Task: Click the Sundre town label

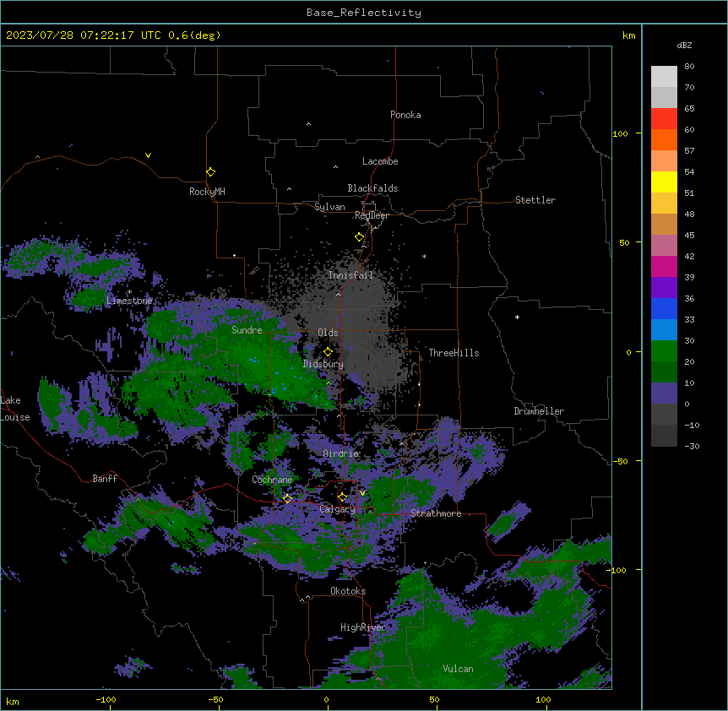Action: pos(247,330)
